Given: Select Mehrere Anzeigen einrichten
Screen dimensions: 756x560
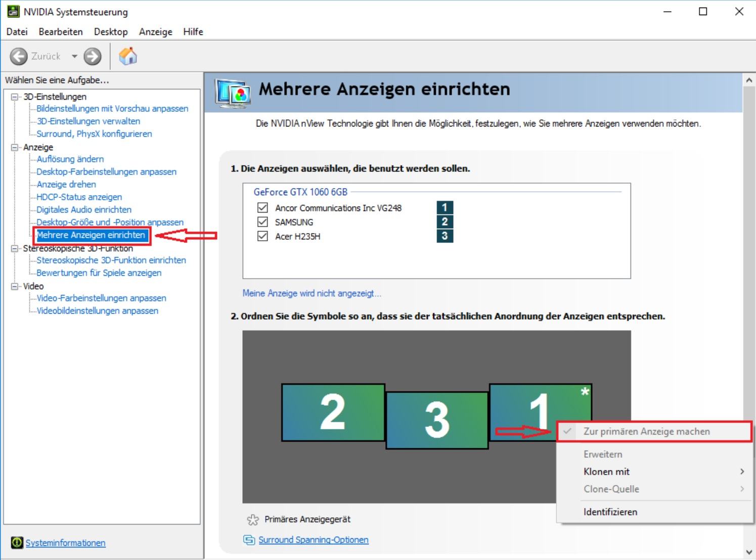Looking at the screenshot, I should [91, 235].
